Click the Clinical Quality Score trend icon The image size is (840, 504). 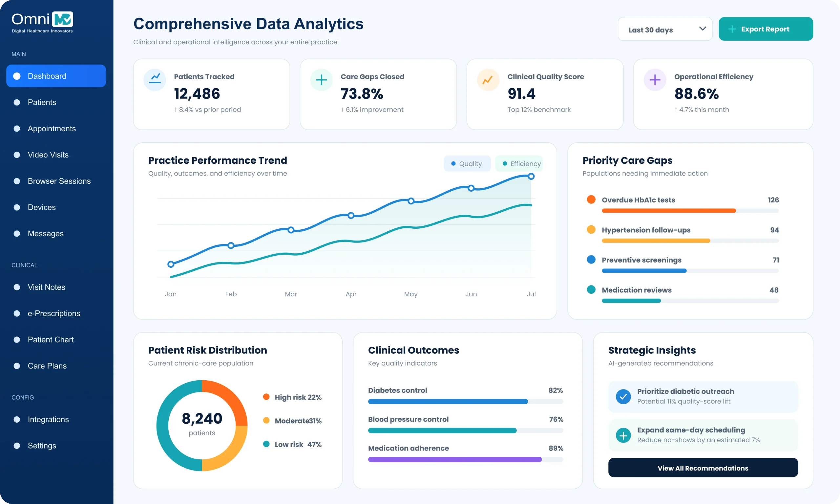click(x=488, y=80)
